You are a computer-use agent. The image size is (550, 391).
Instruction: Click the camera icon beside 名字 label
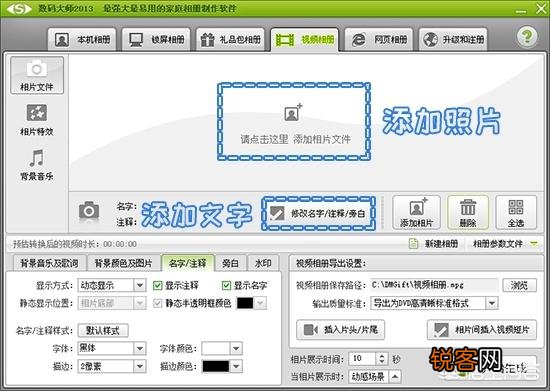[89, 211]
